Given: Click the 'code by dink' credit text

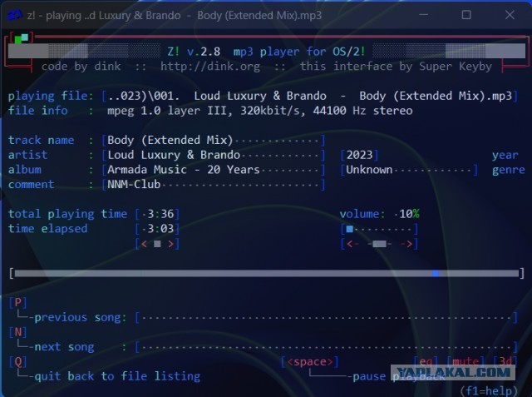Looking at the screenshot, I should pos(81,67).
